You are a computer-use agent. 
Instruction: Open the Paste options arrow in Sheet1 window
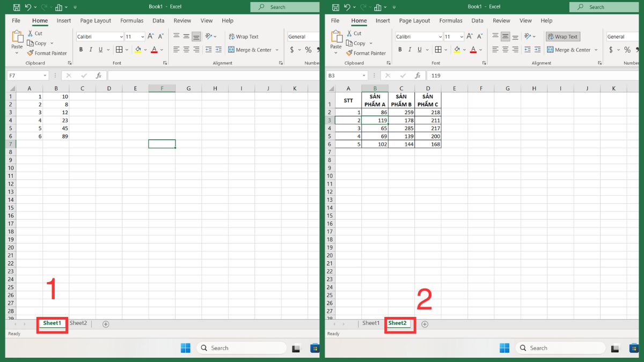pyautogui.click(x=17, y=53)
